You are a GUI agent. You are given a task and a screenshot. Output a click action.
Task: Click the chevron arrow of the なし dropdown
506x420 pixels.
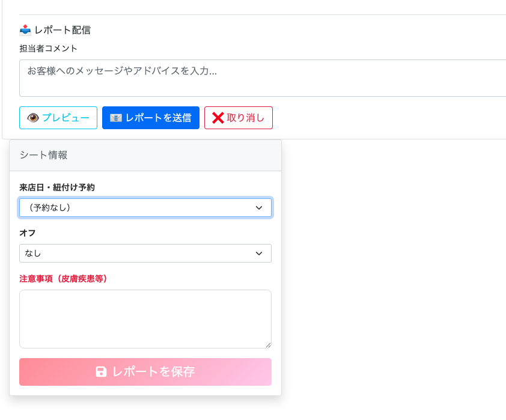(x=259, y=253)
